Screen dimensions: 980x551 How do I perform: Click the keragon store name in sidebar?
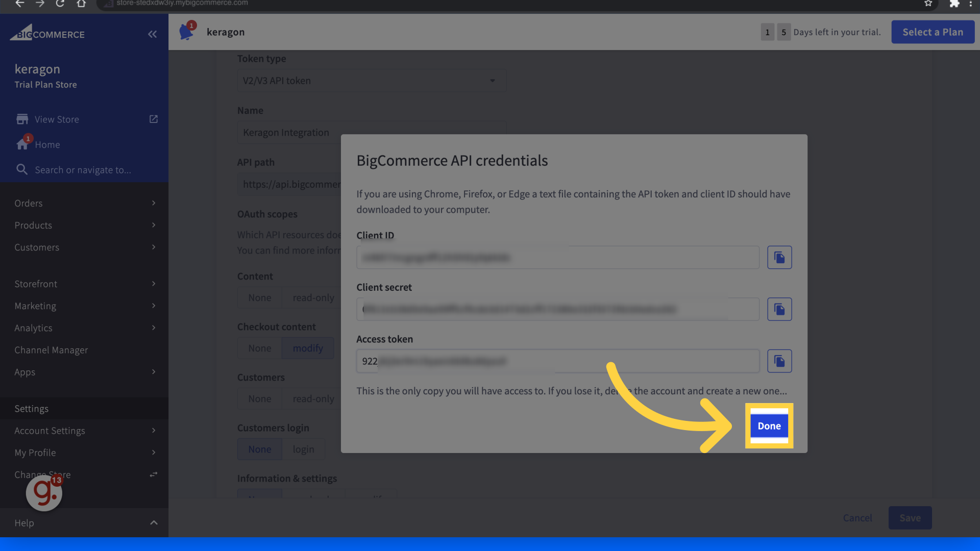37,69
